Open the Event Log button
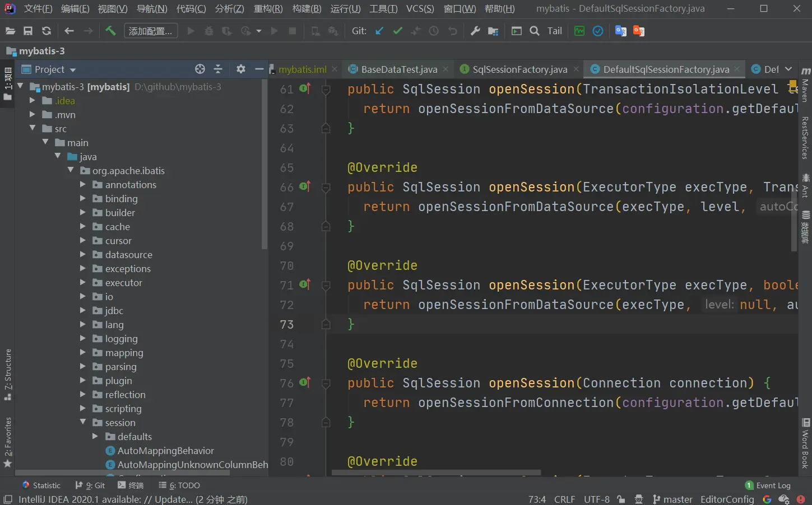The height and width of the screenshot is (505, 812). click(x=768, y=485)
